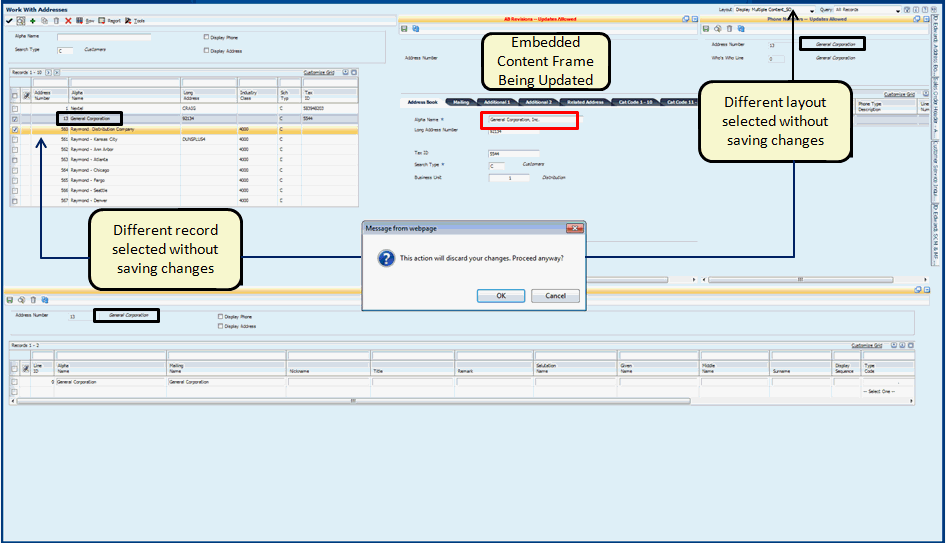
Task: Click bottom grid horizontal scrollbar
Action: (x=354, y=401)
